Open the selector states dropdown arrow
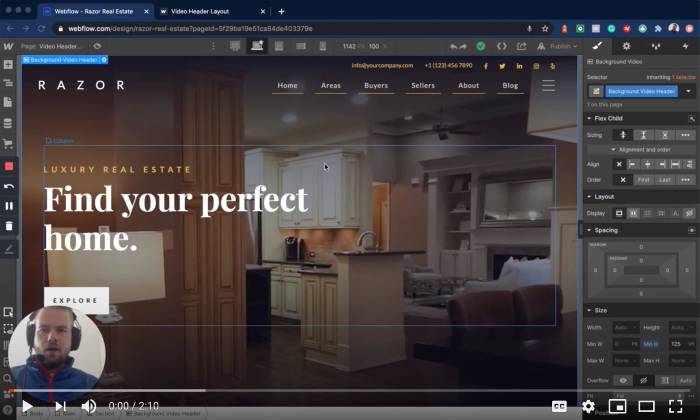The width and height of the screenshot is (700, 420). 688,91
